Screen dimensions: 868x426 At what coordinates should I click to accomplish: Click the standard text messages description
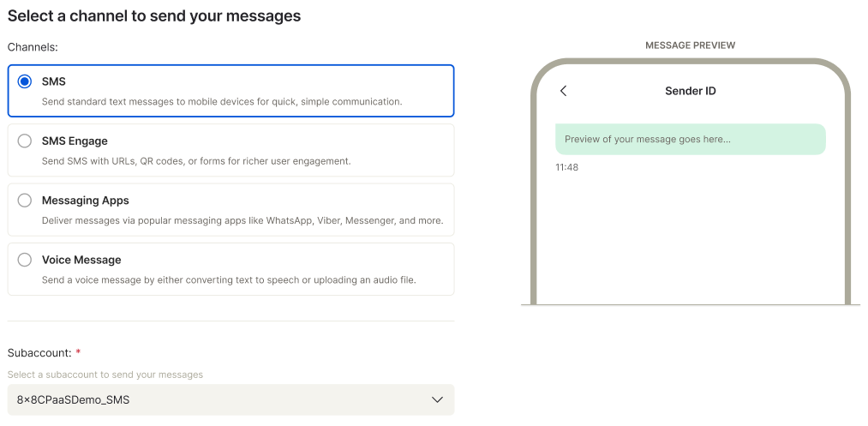[222, 101]
